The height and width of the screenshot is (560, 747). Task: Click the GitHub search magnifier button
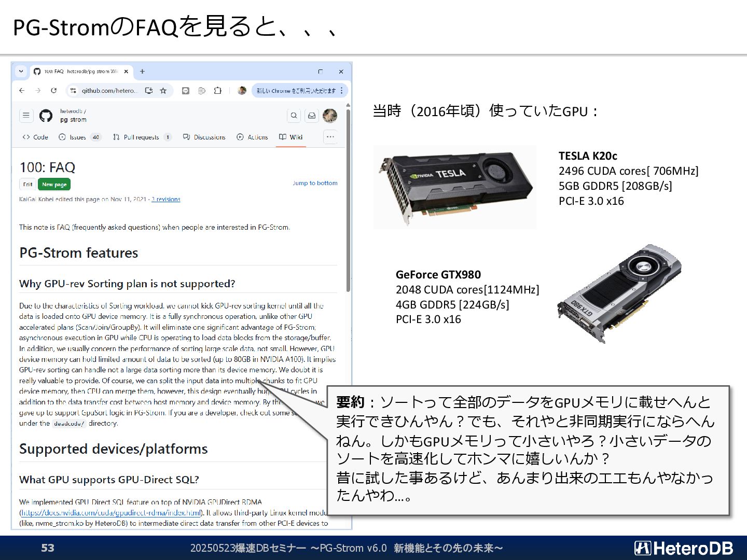pyautogui.click(x=294, y=116)
